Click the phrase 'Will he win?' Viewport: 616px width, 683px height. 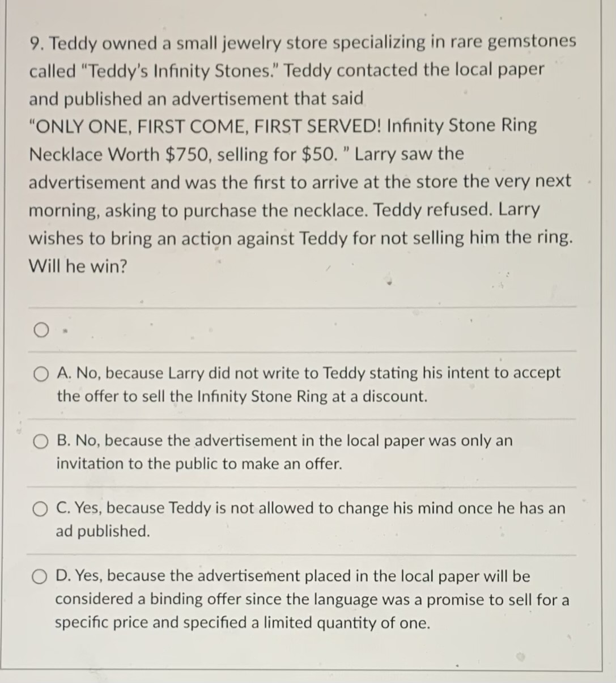click(79, 266)
